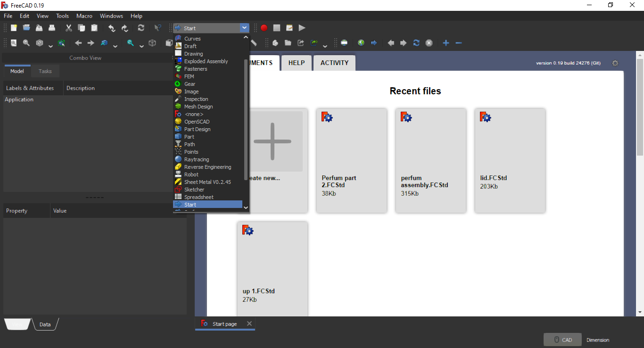Image resolution: width=644 pixels, height=348 pixels.
Task: Click the Open file folder icon
Action: tap(26, 28)
